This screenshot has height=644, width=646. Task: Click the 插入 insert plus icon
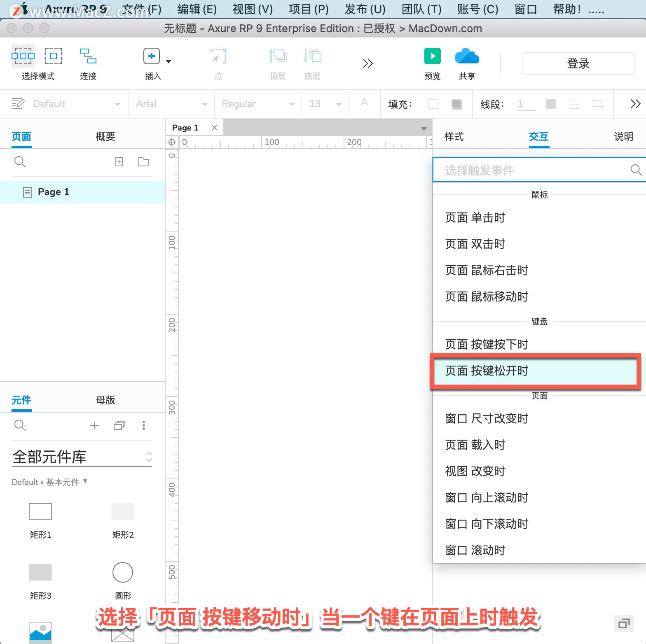[152, 56]
